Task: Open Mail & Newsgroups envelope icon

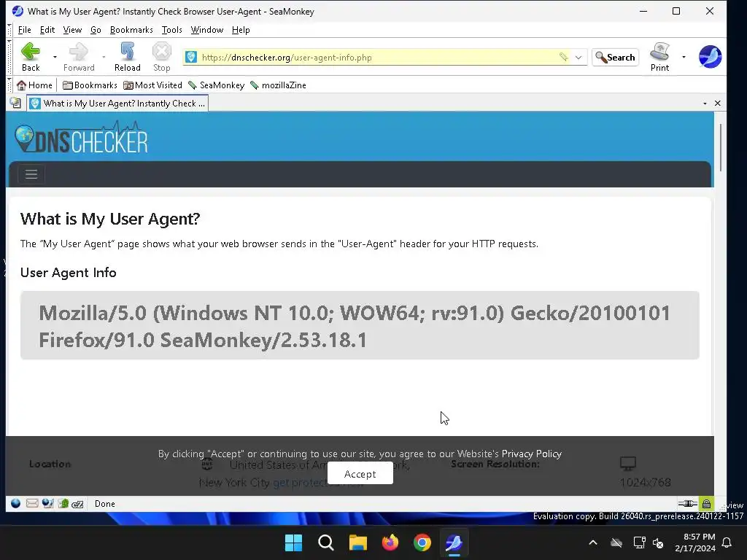Action: (x=32, y=503)
